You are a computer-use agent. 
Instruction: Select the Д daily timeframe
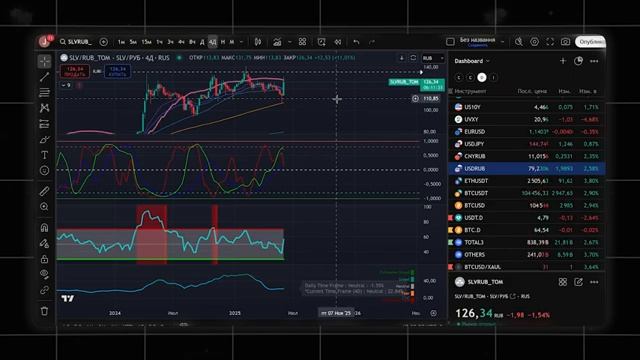pos(202,42)
